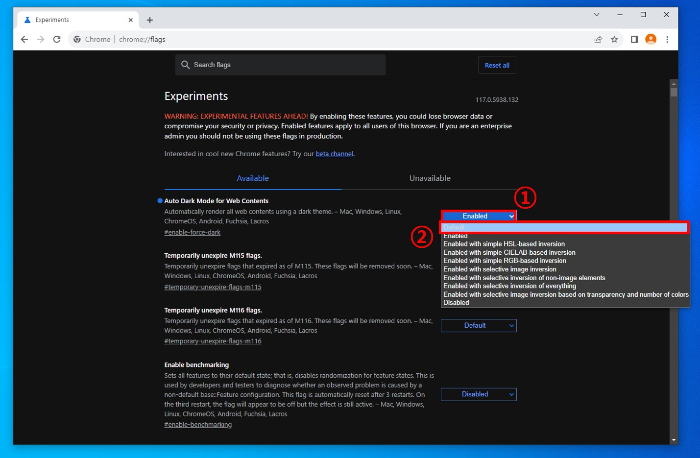Choose Enabled with selective inversion of everything

pos(565,286)
